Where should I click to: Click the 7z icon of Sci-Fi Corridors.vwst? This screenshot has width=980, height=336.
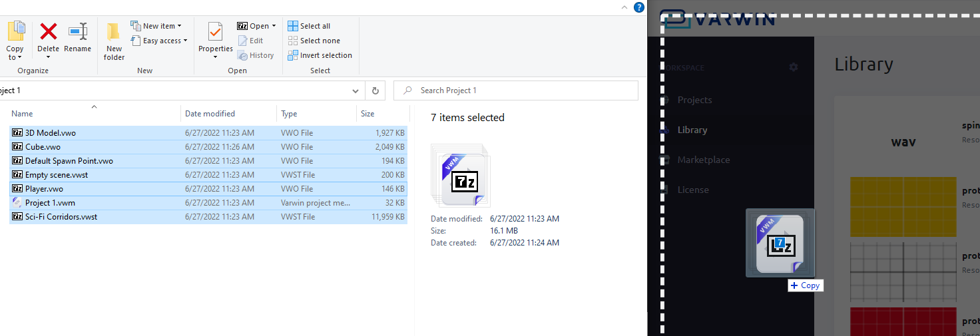(17, 217)
